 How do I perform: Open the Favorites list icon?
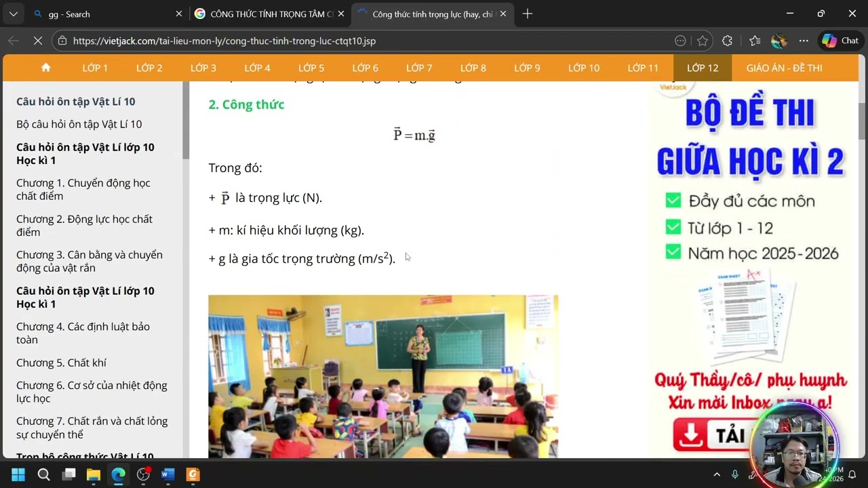click(755, 41)
